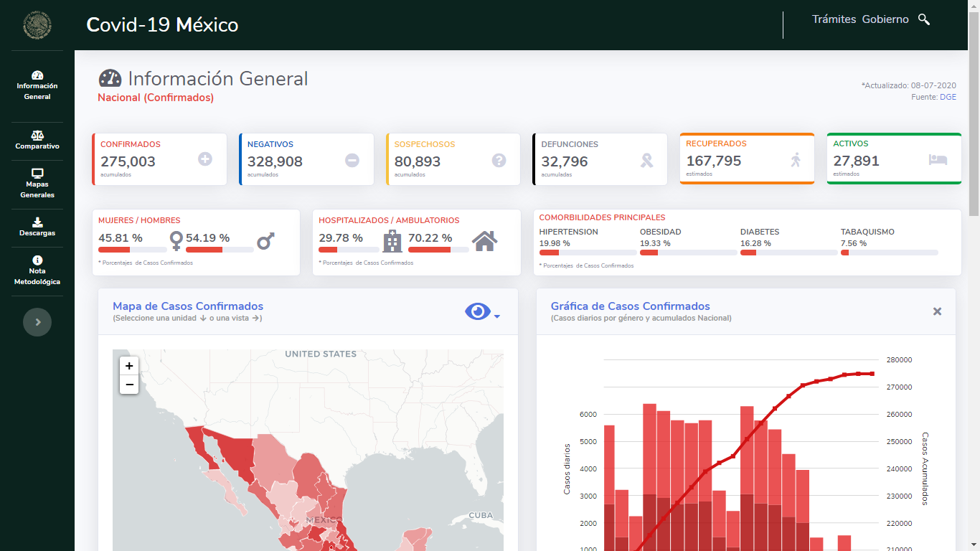The height and width of the screenshot is (551, 980).
Task: Open the Sospechosos 80,893 card
Action: point(453,159)
